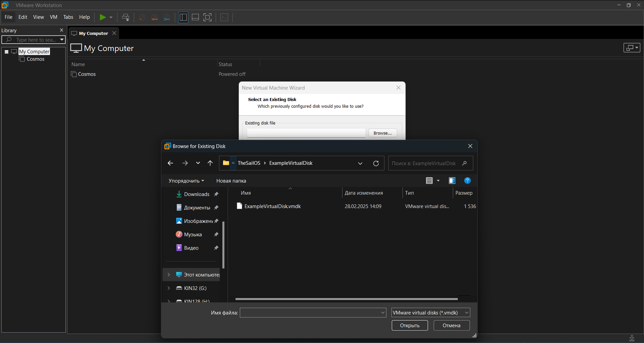644x343 pixels.
Task: Open the recent locations dropdown chevron
Action: pyautogui.click(x=198, y=163)
